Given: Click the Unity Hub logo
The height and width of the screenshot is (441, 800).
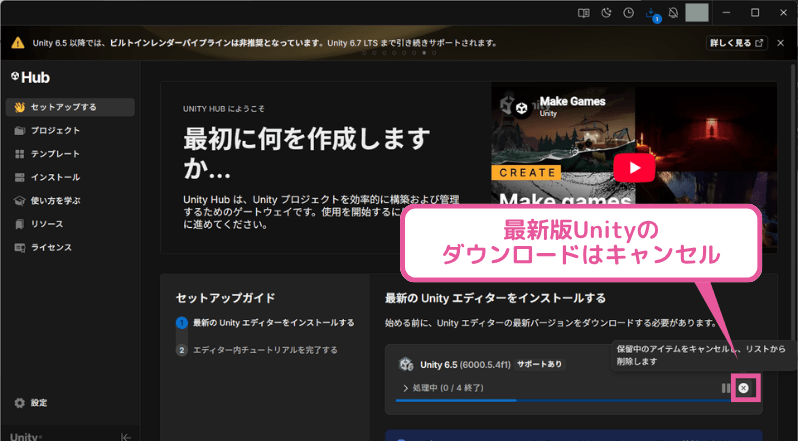Looking at the screenshot, I should [x=31, y=78].
